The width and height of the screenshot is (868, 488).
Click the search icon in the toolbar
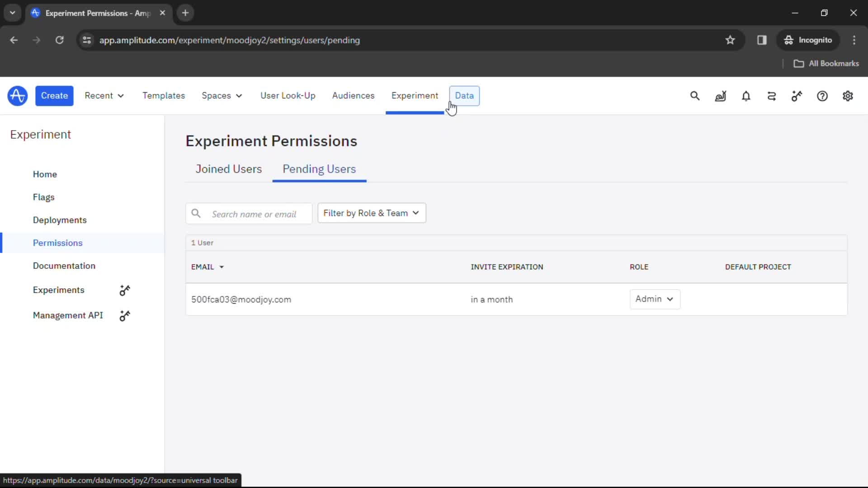[694, 96]
